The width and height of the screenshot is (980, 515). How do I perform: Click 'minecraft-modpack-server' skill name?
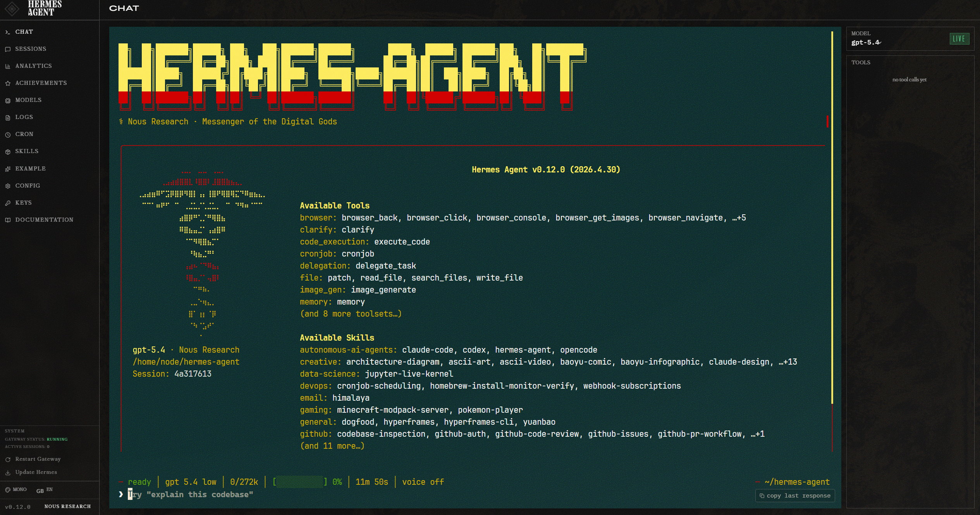(x=393, y=410)
